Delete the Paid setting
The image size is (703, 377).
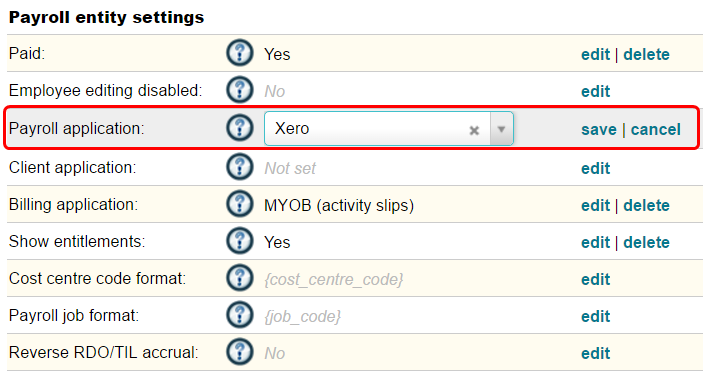coord(647,55)
